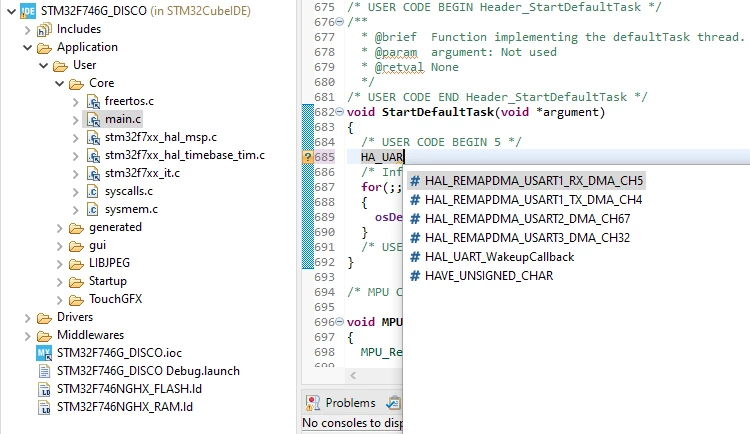Click the Drivers folder icon
Viewport: 750px width, 434px height.
(x=44, y=318)
